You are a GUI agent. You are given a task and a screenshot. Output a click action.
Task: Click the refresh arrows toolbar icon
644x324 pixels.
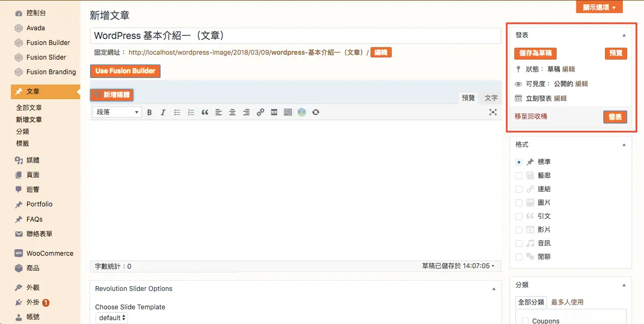pos(315,112)
